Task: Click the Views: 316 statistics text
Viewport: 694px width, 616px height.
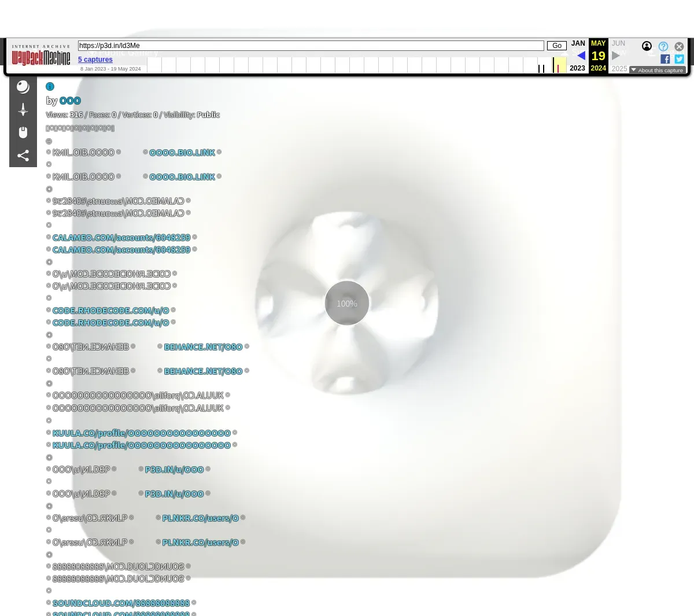Action: (64, 115)
